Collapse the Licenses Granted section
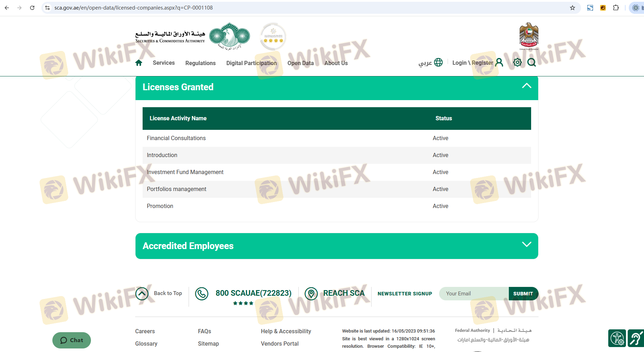The image size is (644, 352). tap(527, 86)
